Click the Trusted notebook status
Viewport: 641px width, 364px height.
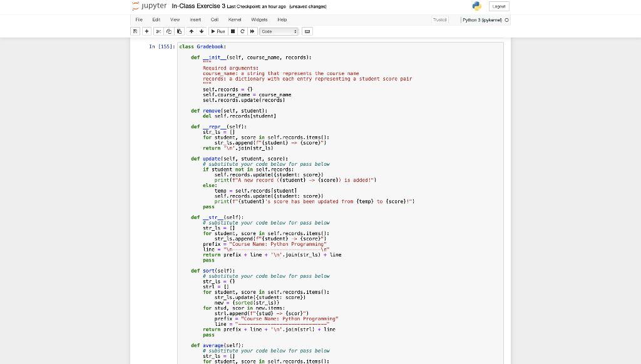(440, 19)
